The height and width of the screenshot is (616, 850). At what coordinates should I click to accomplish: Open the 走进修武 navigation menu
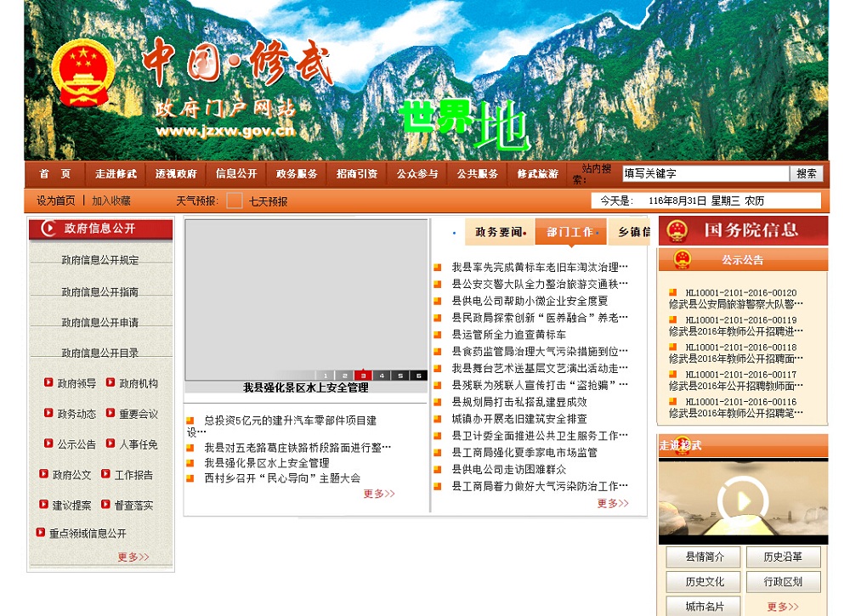(116, 174)
